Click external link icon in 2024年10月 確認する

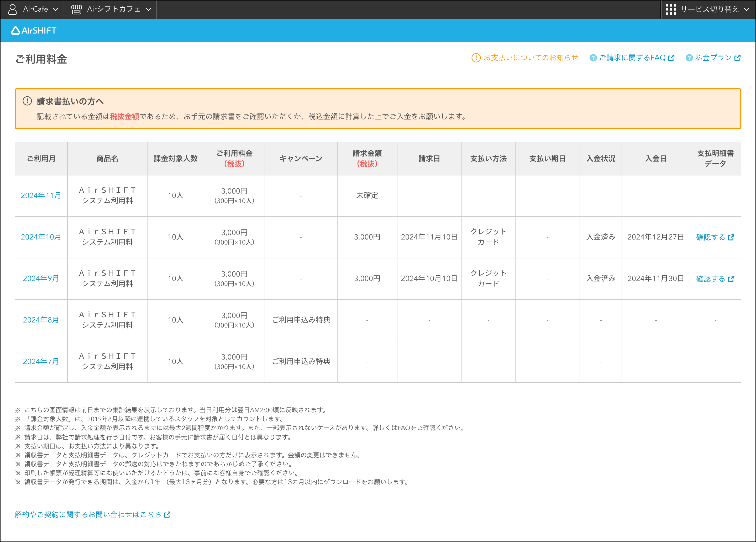731,237
